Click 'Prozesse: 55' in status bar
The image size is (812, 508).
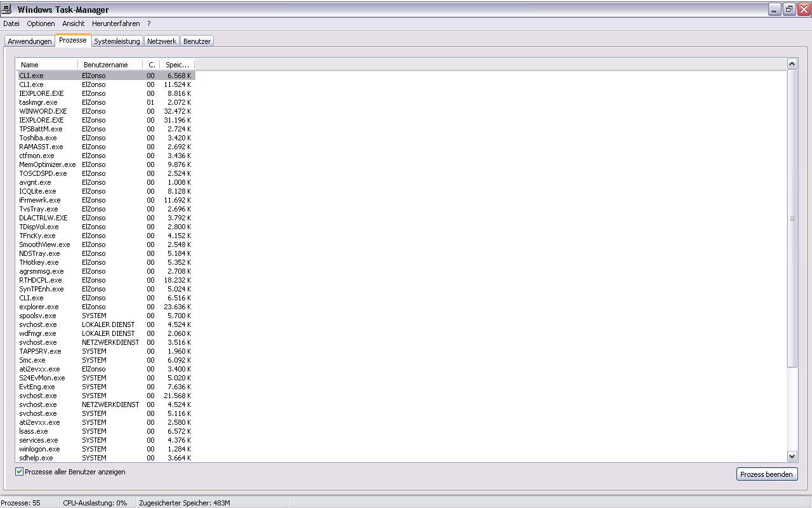point(20,503)
